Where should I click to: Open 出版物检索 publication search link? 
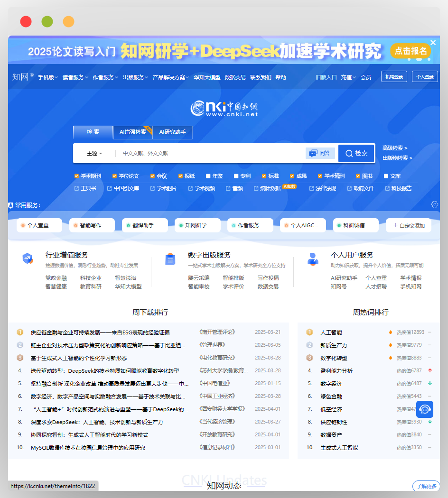pos(397,158)
